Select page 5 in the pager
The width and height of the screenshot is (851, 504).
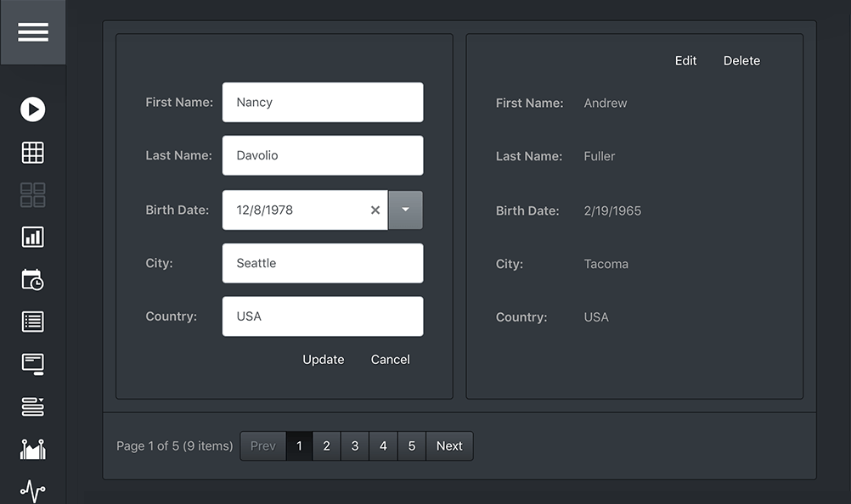(x=411, y=445)
